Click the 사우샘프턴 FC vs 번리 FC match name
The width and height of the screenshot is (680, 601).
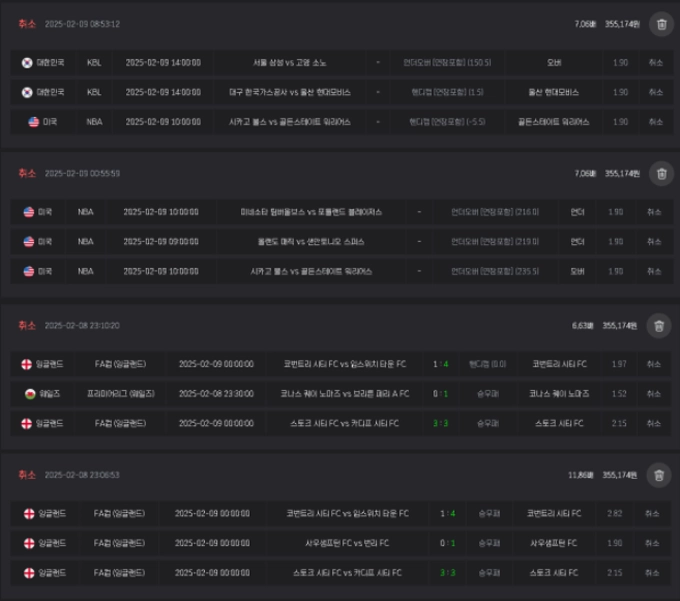click(x=347, y=543)
